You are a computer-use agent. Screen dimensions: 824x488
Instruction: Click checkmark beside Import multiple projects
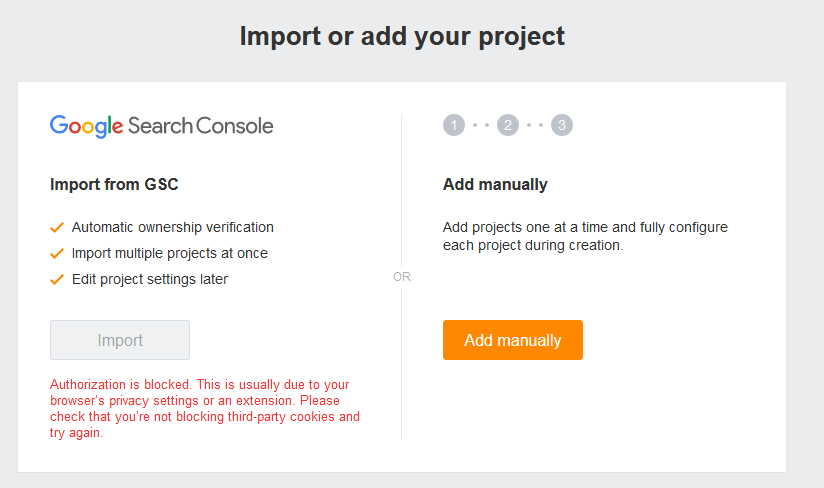57,253
